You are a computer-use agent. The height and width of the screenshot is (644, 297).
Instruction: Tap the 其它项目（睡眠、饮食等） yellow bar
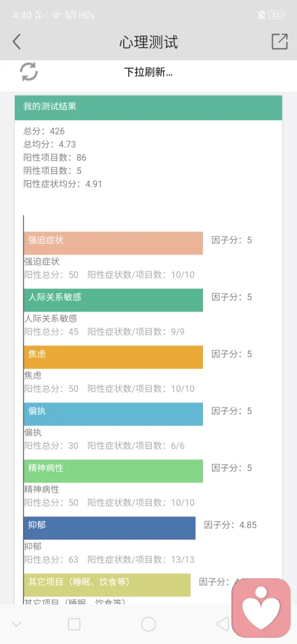[107, 585]
